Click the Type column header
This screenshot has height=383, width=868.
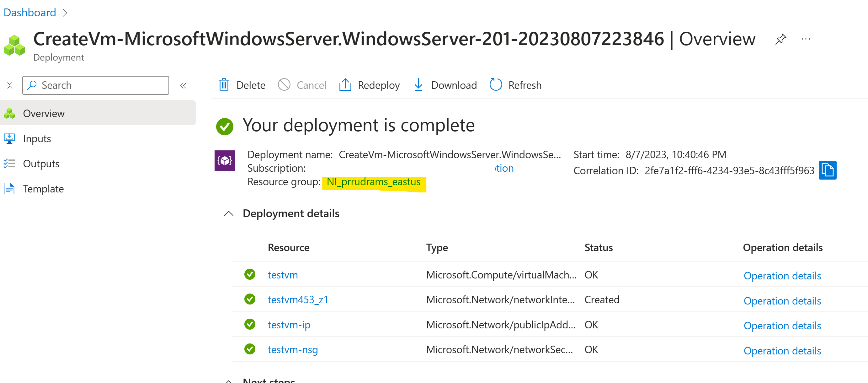(437, 247)
